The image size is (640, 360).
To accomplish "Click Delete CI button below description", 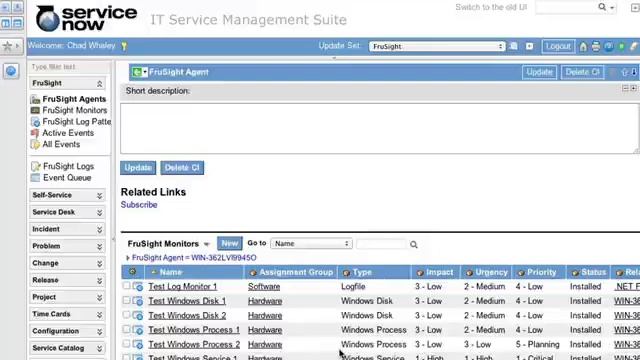I will (182, 168).
